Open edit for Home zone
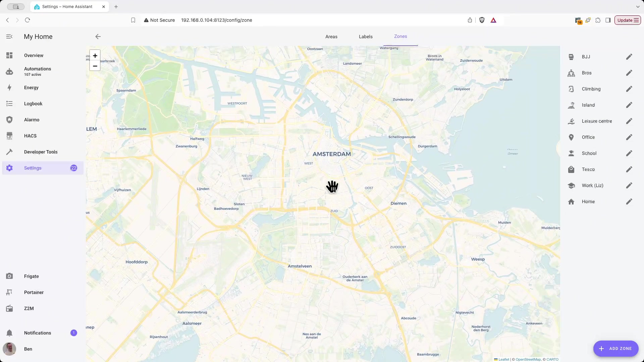The height and width of the screenshot is (362, 644). coord(629,201)
